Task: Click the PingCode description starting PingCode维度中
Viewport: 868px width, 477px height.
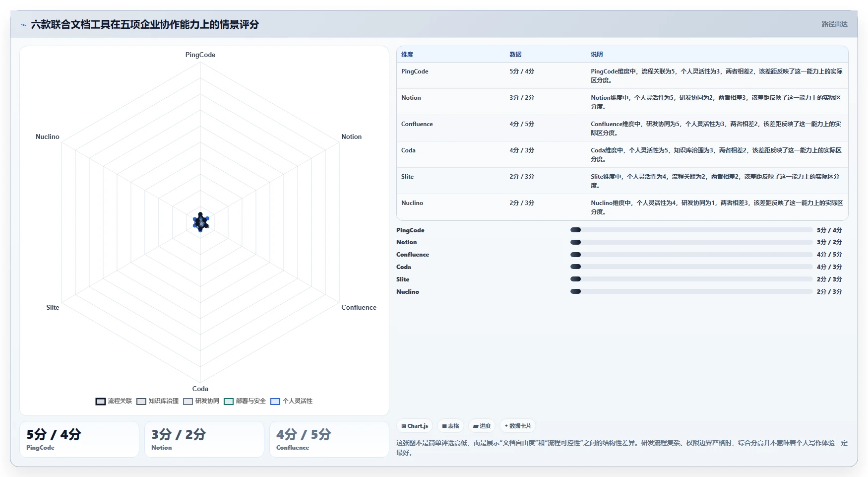Action: (717, 76)
